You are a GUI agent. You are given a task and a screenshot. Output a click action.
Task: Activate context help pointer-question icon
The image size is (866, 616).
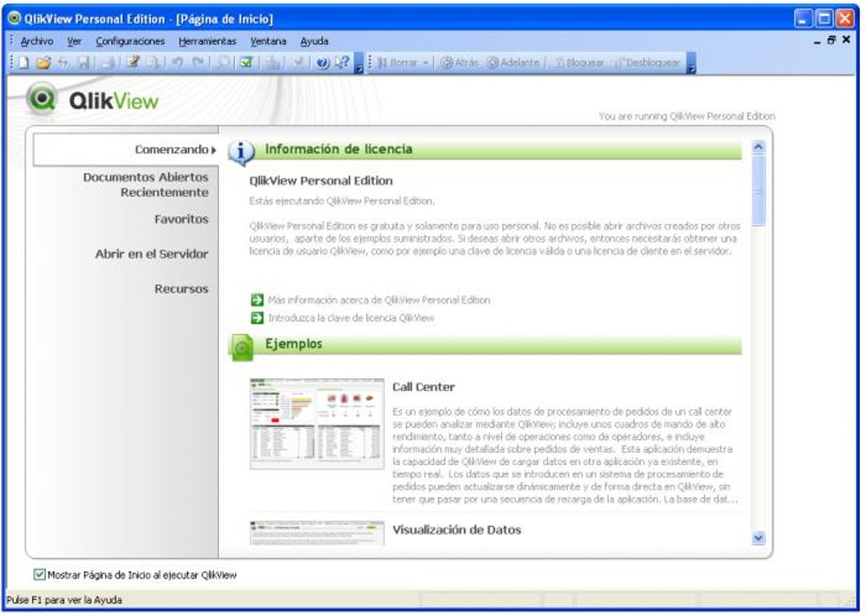pyautogui.click(x=342, y=63)
